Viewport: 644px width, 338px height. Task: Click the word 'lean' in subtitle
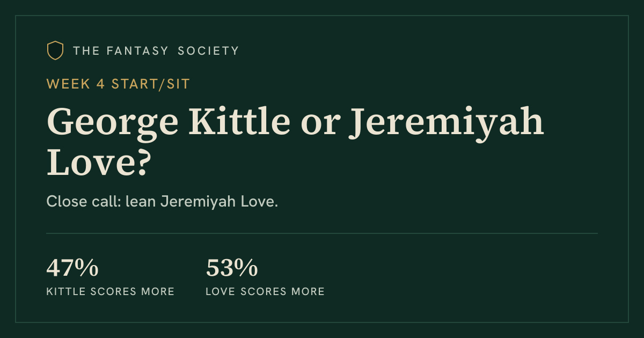141,202
